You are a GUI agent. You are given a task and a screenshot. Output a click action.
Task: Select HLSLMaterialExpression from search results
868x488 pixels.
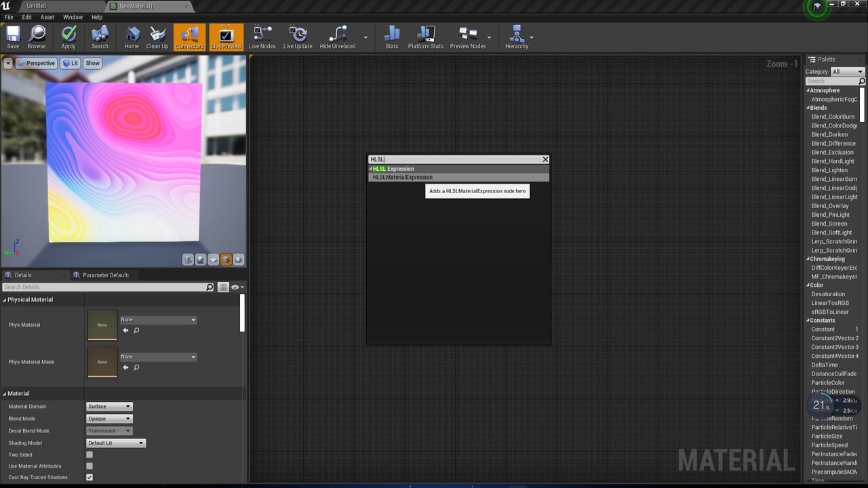(x=403, y=178)
